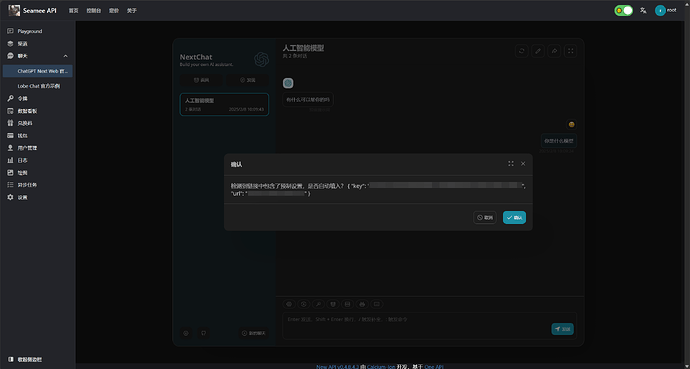Open NextChat settings icon at panel bottom
Image resolution: width=690 pixels, height=369 pixels.
coord(186,333)
